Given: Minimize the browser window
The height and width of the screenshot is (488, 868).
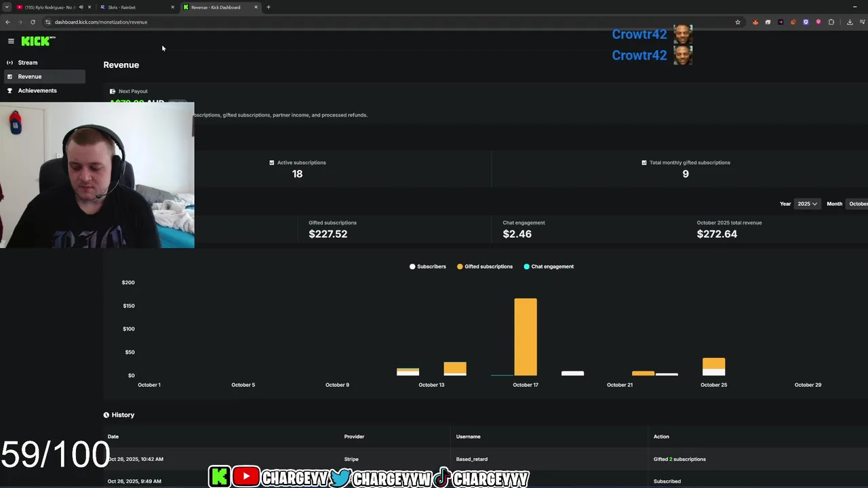Looking at the screenshot, I should click(x=854, y=7).
